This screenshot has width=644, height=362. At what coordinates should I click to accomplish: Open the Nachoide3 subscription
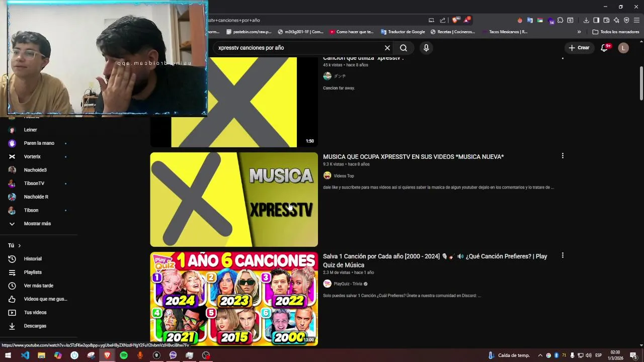35,170
